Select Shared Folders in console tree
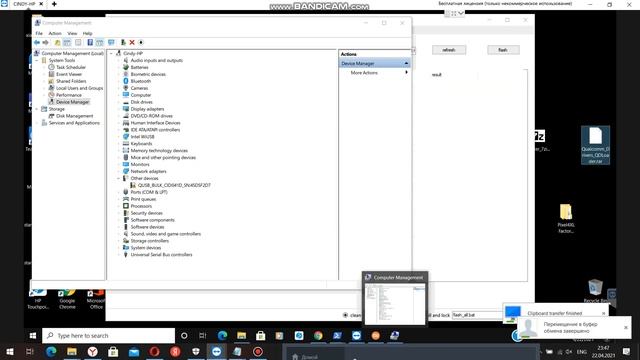 tap(71, 81)
